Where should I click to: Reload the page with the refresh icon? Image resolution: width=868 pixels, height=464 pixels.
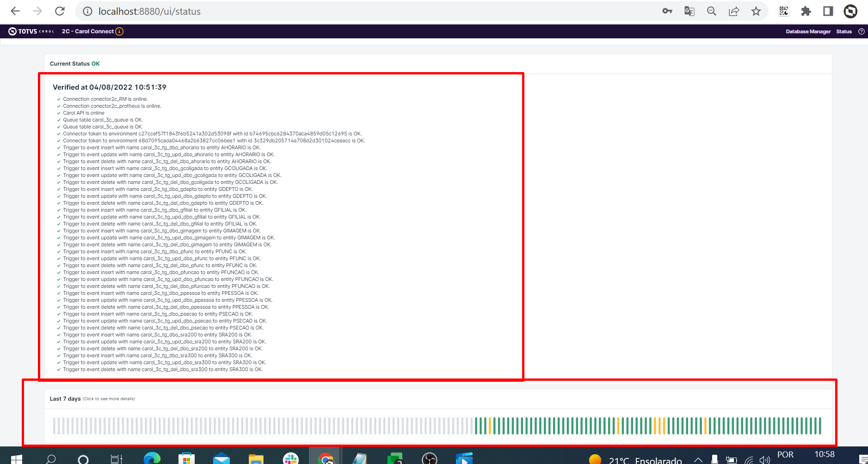[60, 11]
